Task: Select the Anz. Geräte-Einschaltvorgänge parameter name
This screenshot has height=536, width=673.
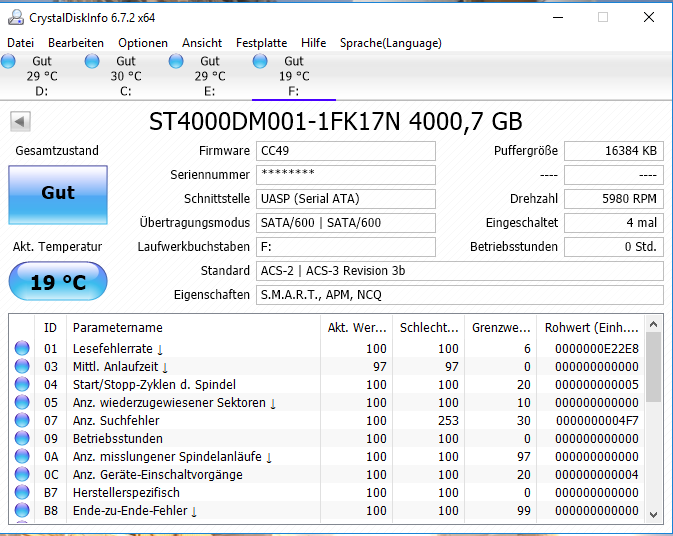Action: 158,475
